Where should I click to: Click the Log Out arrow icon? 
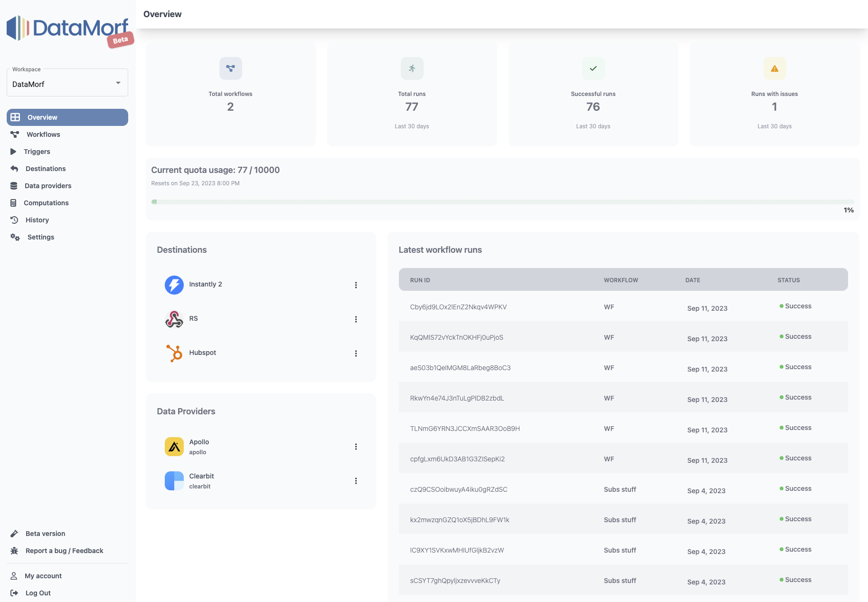(14, 593)
